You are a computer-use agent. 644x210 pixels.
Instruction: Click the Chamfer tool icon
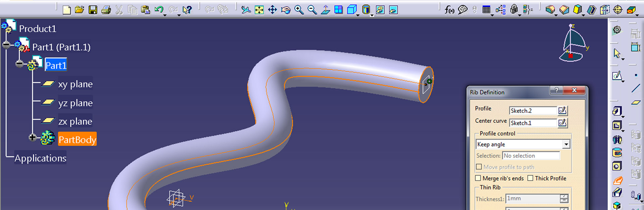click(x=564, y=10)
